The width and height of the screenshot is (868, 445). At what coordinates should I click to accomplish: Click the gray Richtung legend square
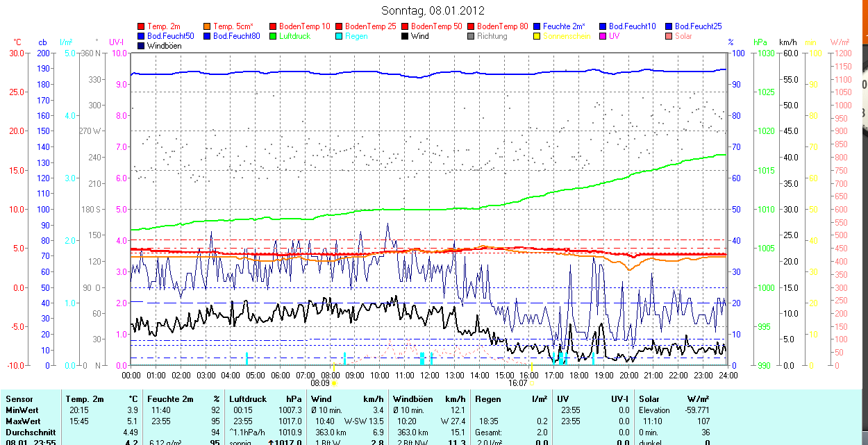click(x=471, y=36)
